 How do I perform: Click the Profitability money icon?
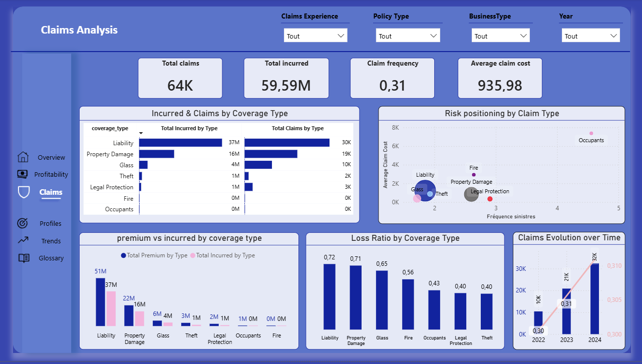click(x=23, y=174)
